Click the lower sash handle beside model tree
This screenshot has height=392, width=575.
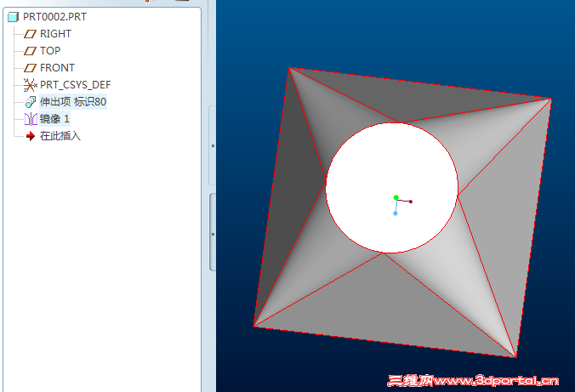tap(213, 233)
